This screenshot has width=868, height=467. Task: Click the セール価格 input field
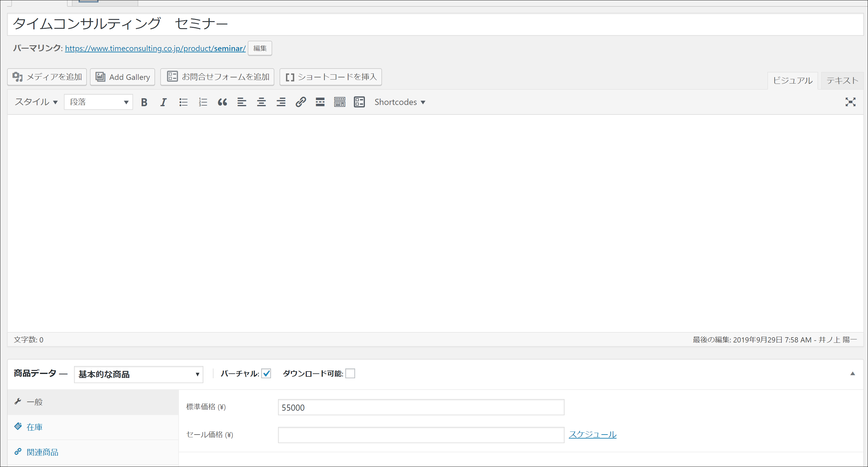pos(421,435)
